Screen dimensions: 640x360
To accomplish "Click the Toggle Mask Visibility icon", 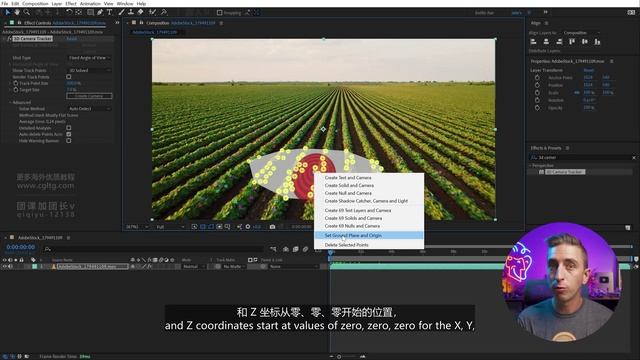I will pos(211,227).
